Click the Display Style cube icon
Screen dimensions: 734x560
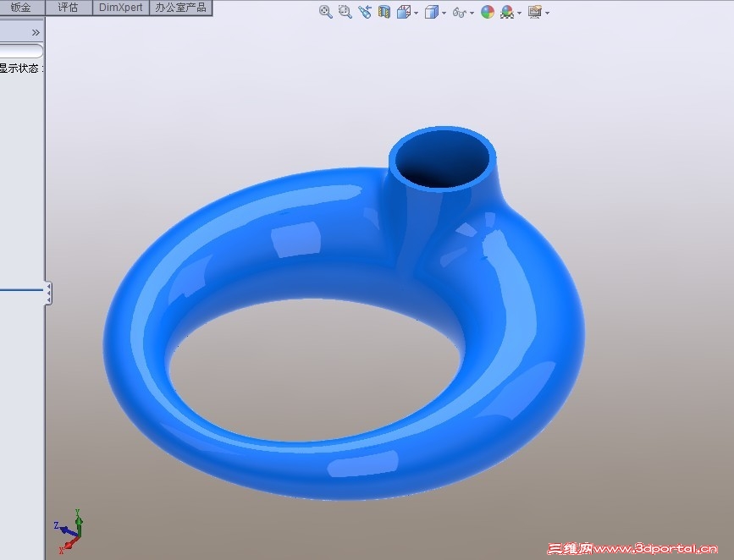pos(432,12)
